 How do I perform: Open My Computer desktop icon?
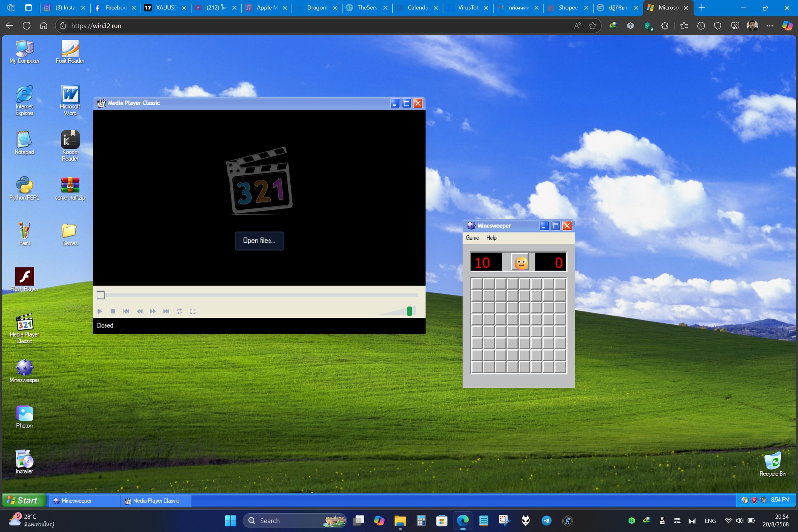[x=25, y=52]
